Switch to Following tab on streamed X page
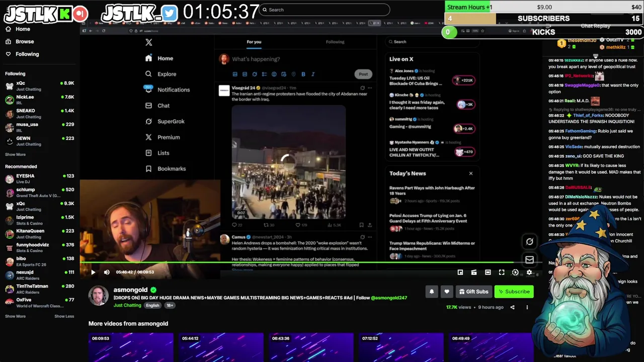The width and height of the screenshot is (644, 362). [335, 42]
